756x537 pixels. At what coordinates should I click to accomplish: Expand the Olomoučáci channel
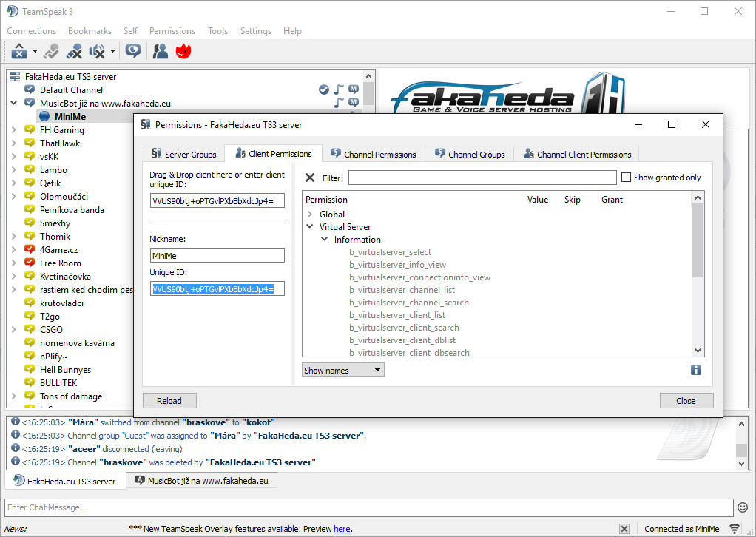pos(14,196)
